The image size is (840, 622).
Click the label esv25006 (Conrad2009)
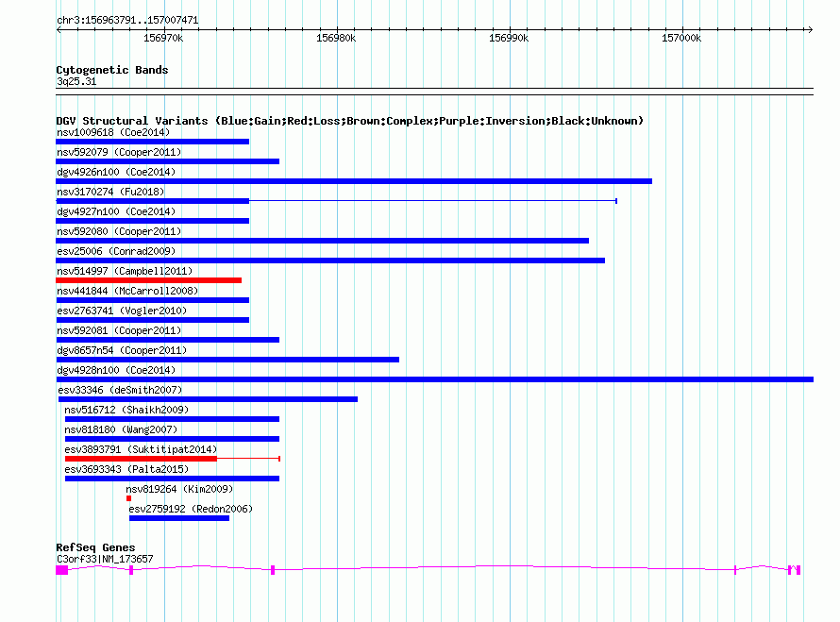(x=116, y=251)
